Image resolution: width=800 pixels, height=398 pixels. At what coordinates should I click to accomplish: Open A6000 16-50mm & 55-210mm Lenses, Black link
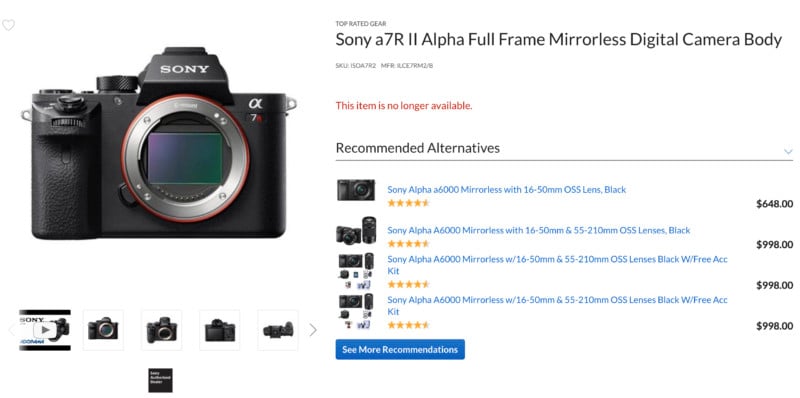click(538, 230)
